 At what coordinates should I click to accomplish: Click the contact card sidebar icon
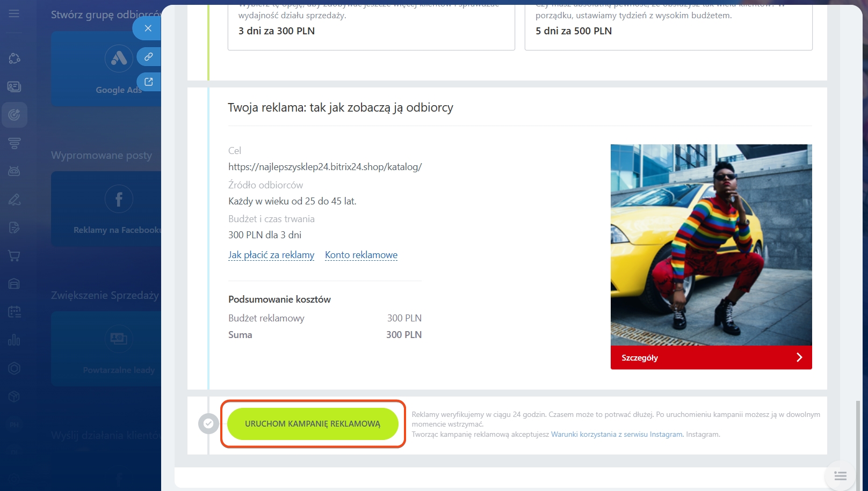15,86
